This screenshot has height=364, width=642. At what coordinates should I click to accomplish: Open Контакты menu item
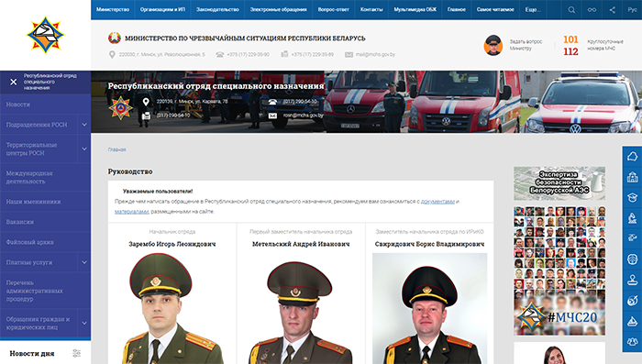(x=371, y=9)
